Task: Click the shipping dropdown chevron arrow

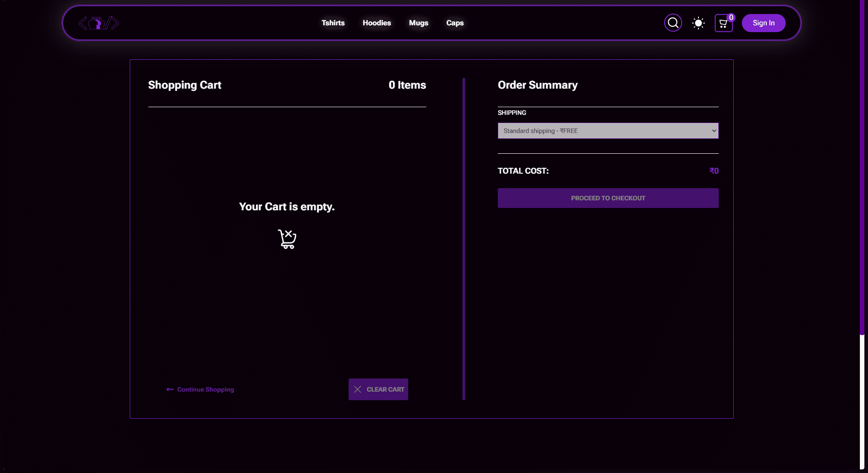Action: pos(714,131)
